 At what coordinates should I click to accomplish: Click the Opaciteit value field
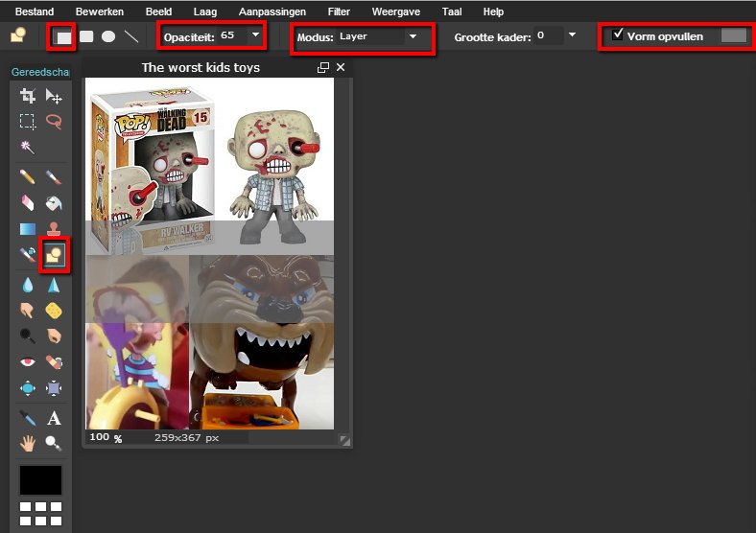tap(232, 35)
